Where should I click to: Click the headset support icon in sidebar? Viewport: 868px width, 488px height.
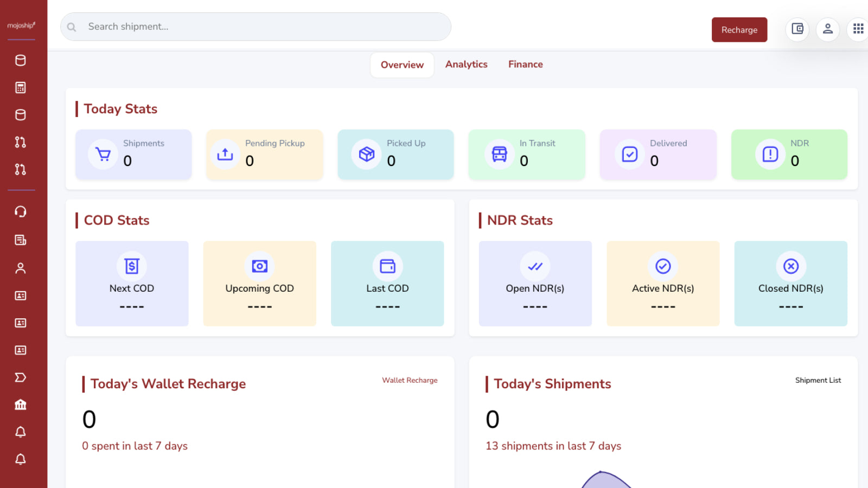pos(21,212)
